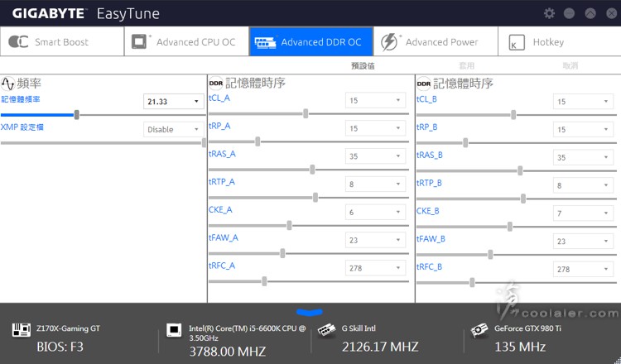
Task: Click the tRFC_B slider handle
Action: pos(472,282)
